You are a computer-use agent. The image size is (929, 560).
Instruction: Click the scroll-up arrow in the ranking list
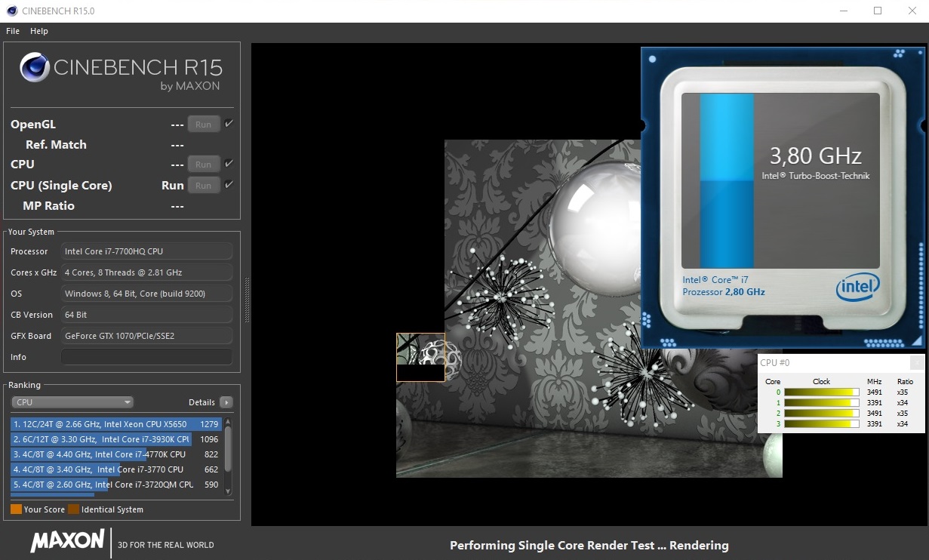[228, 421]
